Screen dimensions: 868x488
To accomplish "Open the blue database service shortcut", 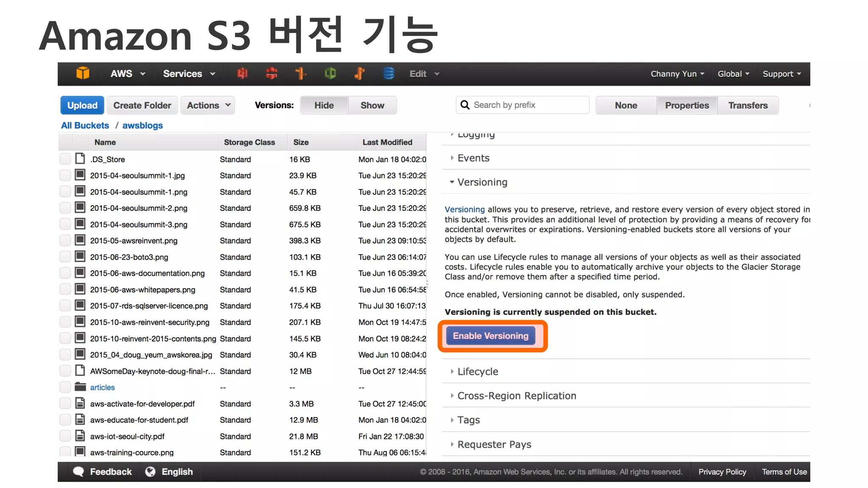I will coord(389,74).
